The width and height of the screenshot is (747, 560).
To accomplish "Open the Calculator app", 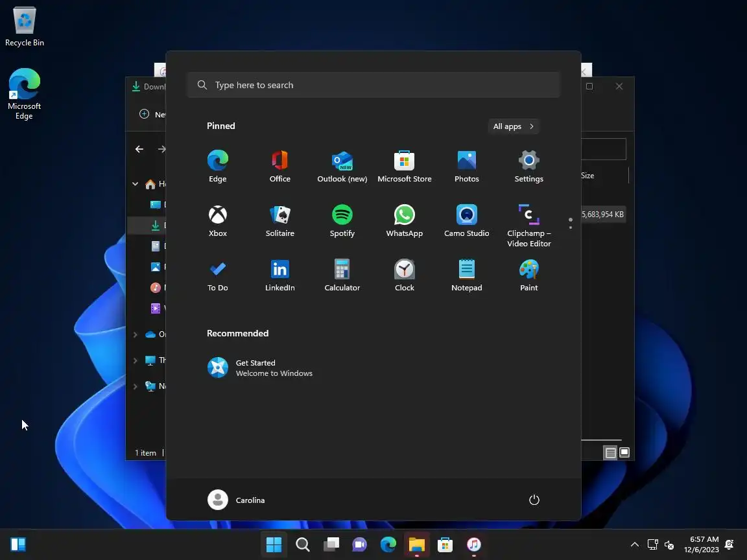I will click(x=342, y=275).
